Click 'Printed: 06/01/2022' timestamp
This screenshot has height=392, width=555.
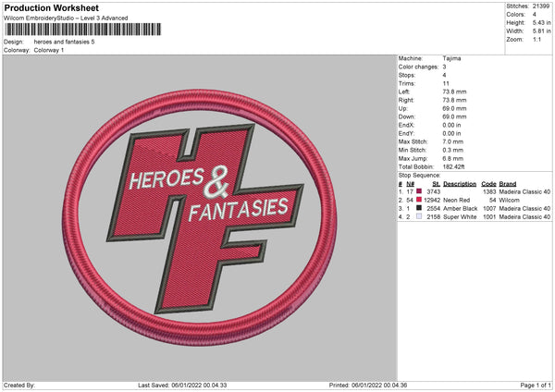[x=368, y=385]
